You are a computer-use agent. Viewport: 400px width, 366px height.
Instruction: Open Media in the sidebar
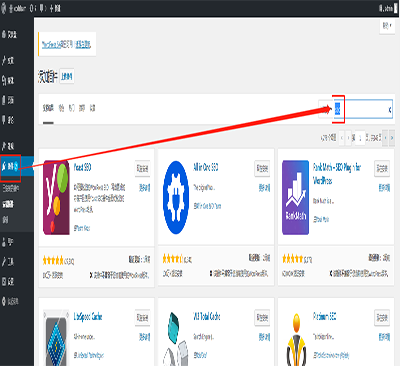(8, 80)
